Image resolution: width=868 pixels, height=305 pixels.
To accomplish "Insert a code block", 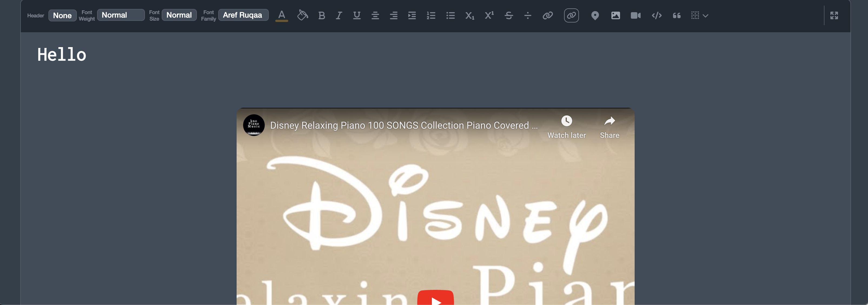I will tap(656, 15).
